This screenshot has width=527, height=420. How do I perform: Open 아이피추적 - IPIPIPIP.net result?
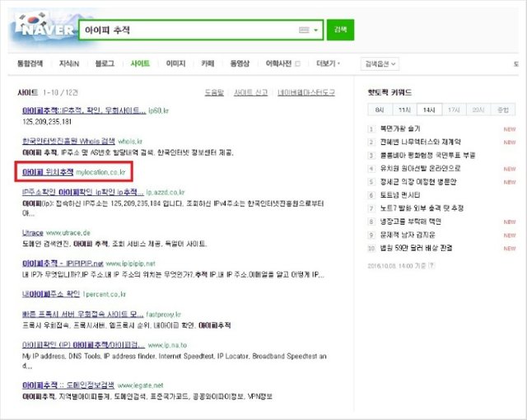[63, 263]
